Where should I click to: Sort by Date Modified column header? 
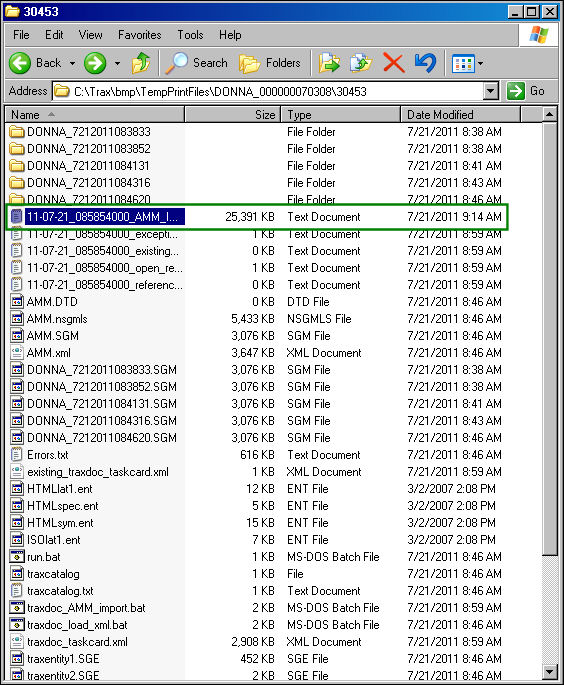pos(461,115)
